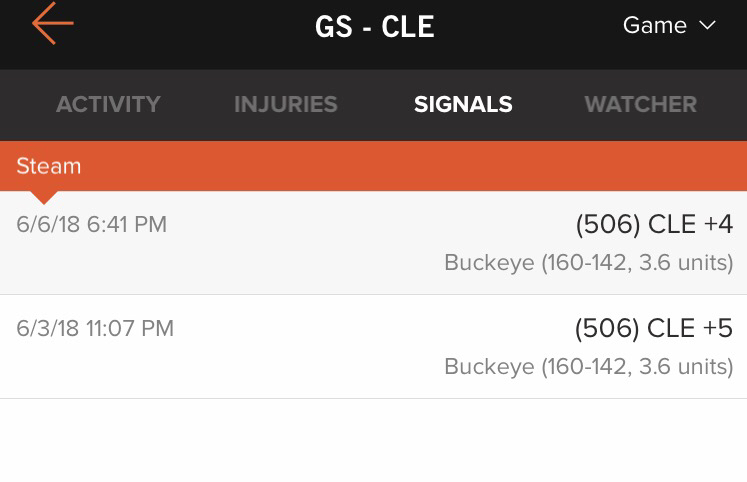747x482 pixels.
Task: Open the 6/3/18 11:07 PM signal row
Action: coord(374,347)
